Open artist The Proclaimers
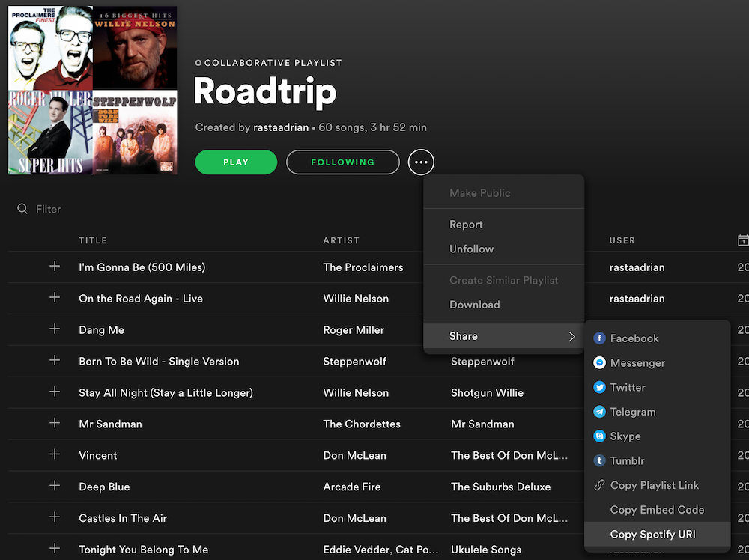The image size is (749, 560). (x=363, y=267)
